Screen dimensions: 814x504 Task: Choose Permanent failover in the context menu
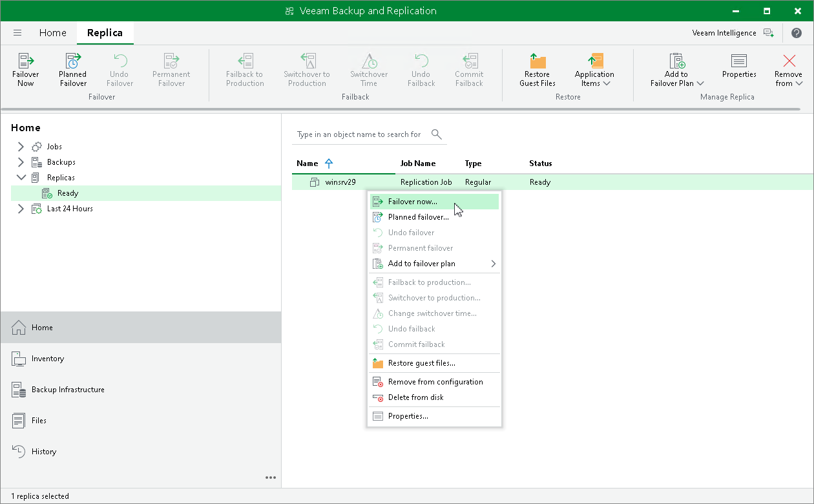(x=434, y=248)
